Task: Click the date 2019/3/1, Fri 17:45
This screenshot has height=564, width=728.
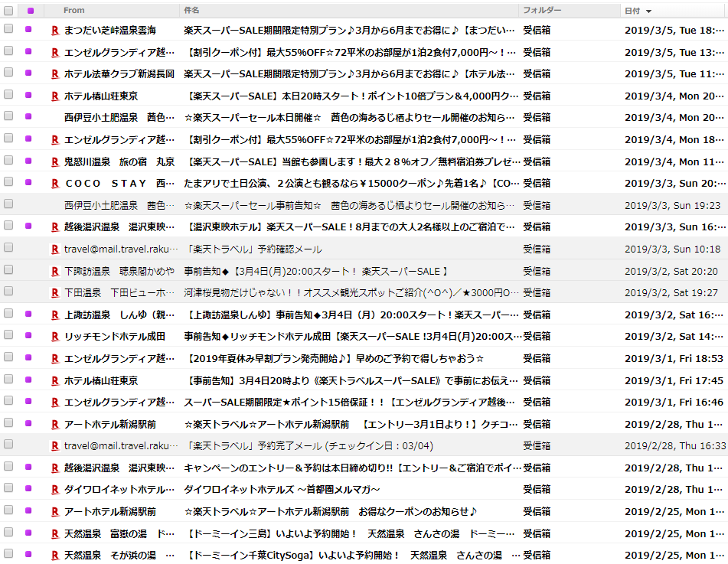Action: coord(674,380)
